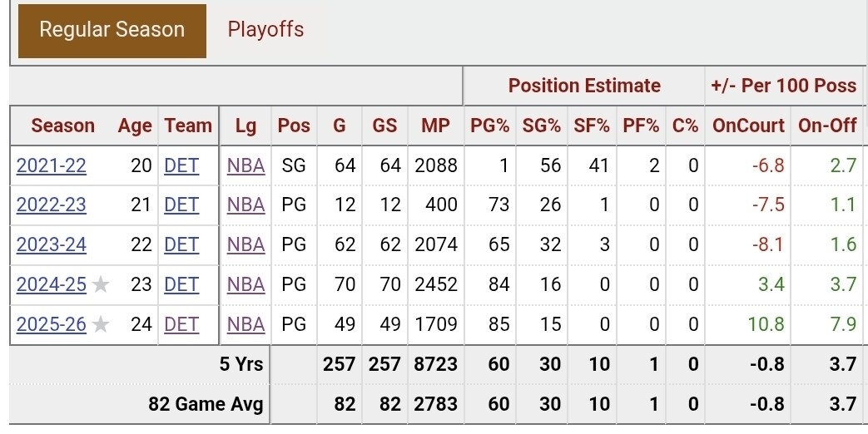The height and width of the screenshot is (434, 868).
Task: Click the DET team link for 2021-22
Action: click(181, 165)
